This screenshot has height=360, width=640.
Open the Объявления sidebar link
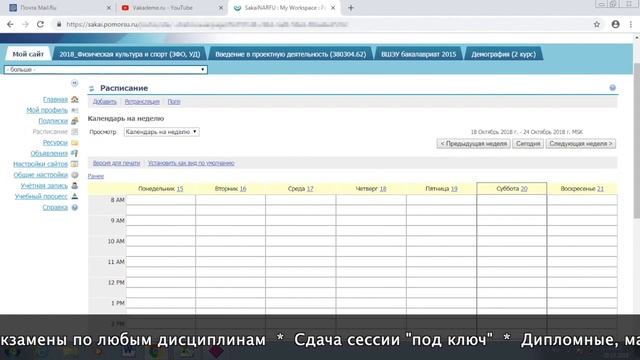click(49, 153)
